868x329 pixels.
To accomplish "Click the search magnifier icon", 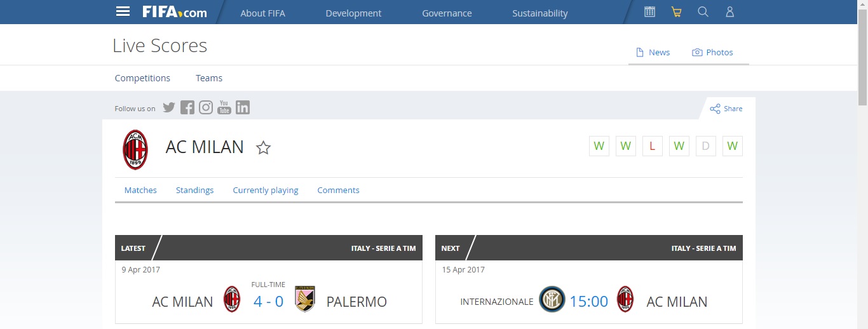I will click(703, 12).
